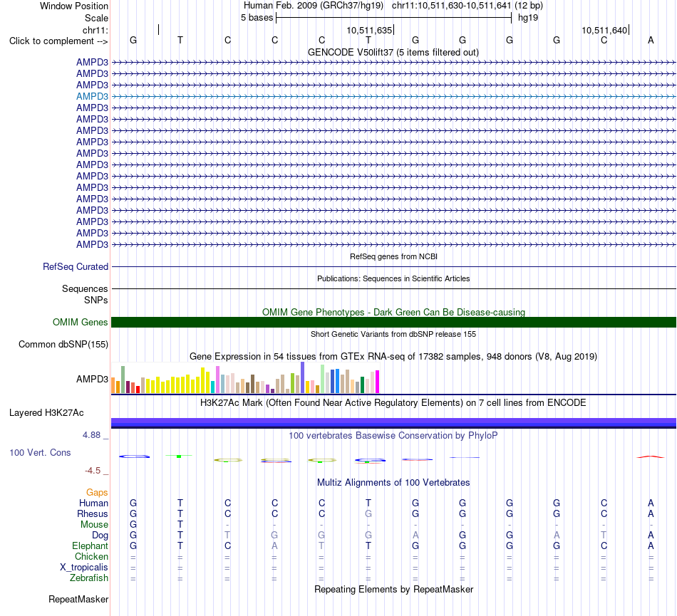
Task: Click the 4.88 conservation scale maximum
Action: [91, 435]
